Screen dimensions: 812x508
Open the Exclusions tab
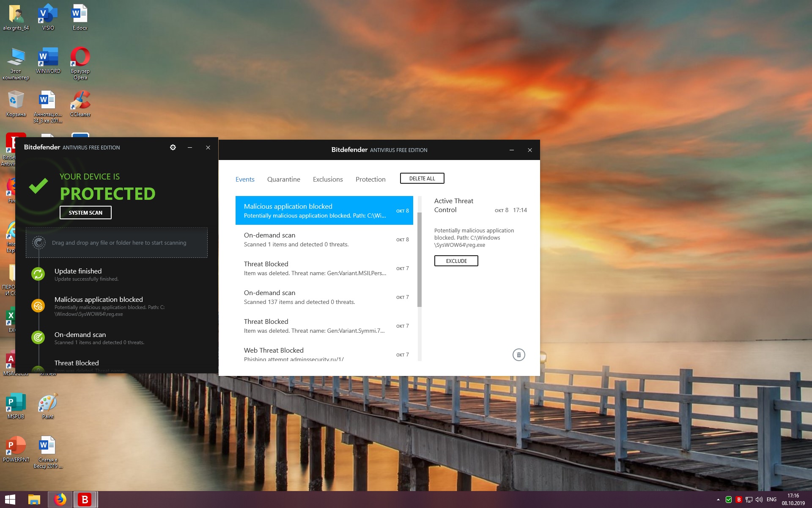pyautogui.click(x=328, y=179)
